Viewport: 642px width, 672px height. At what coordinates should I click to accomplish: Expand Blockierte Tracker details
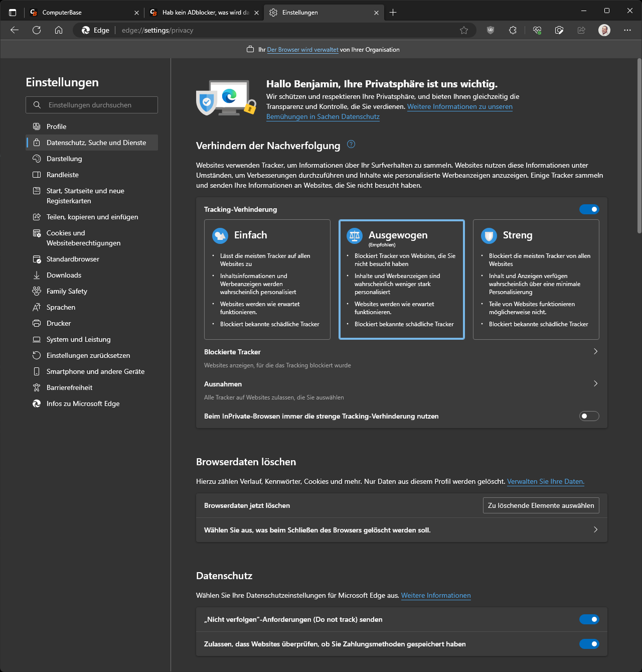point(595,351)
